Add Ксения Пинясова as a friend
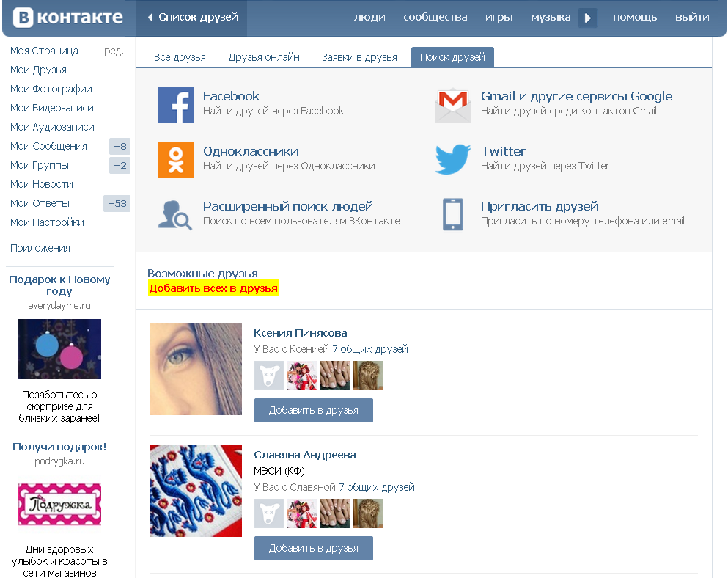 (x=313, y=410)
